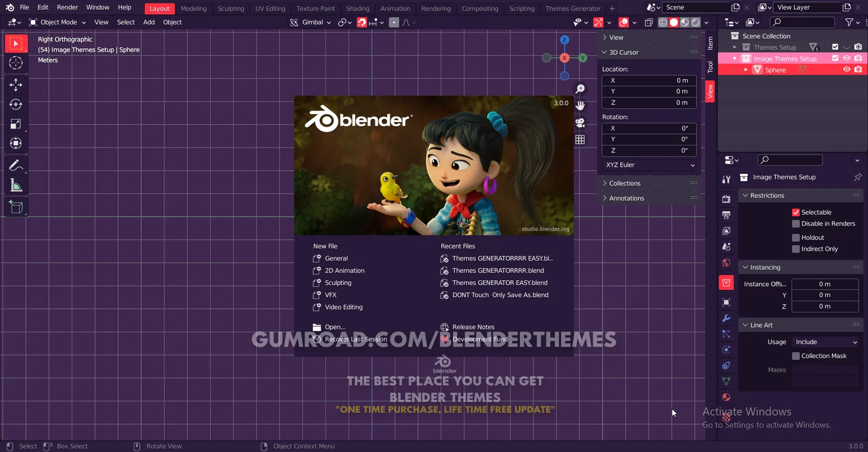
Task: Open the Physics properties tab icon
Action: click(x=726, y=350)
